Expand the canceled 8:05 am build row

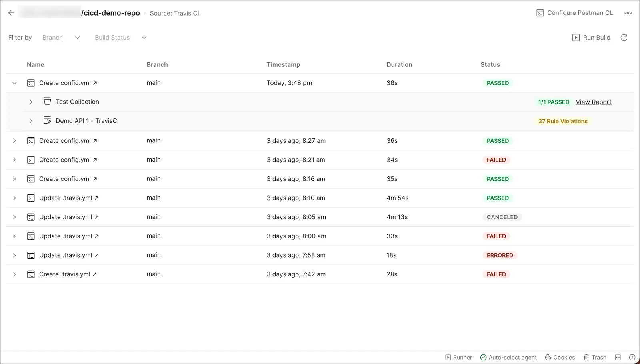[14, 217]
